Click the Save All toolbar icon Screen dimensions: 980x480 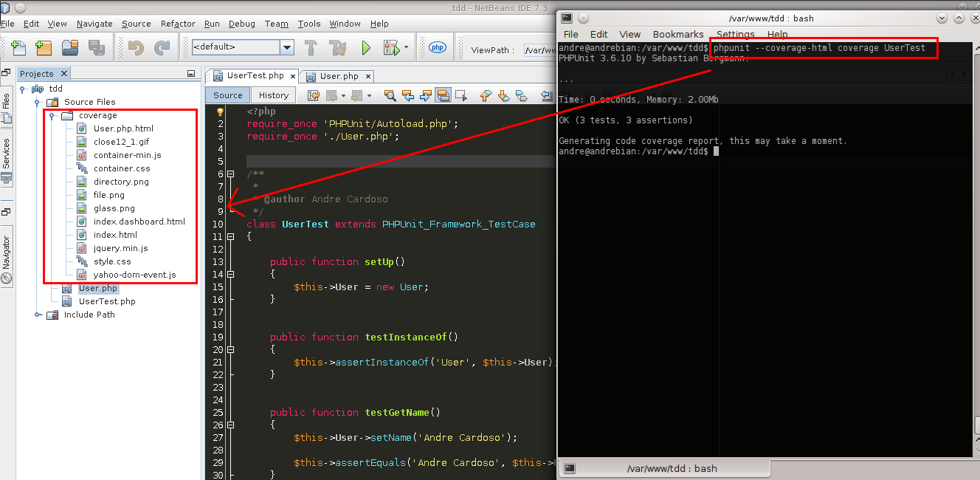pos(97,48)
